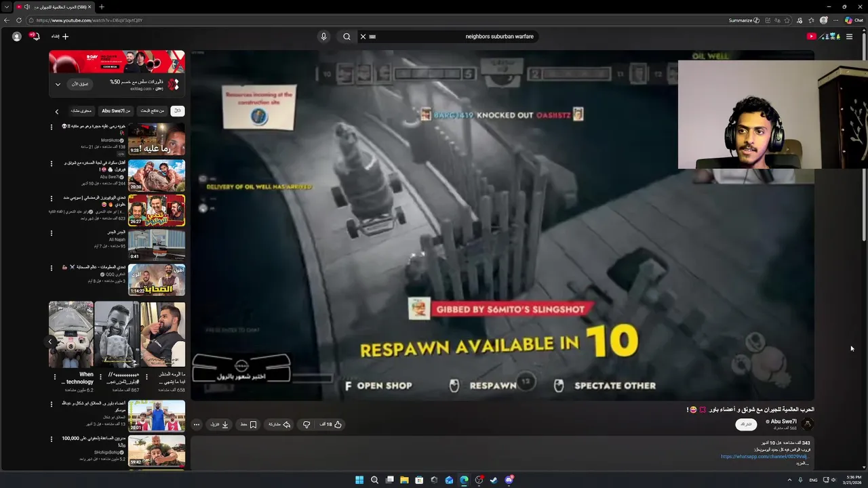
Task: Select the 'From Abu Swe7l' filter chip
Action: click(x=115, y=110)
